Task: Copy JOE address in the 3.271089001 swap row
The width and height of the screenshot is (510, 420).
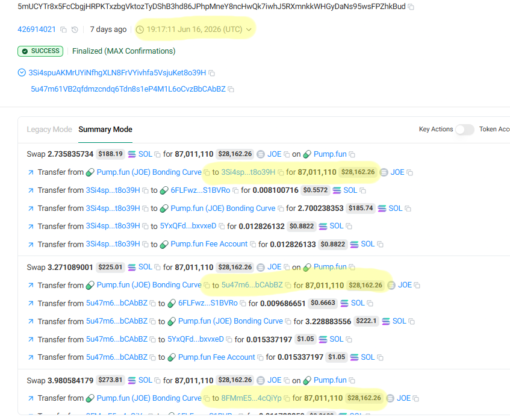Action: click(287, 268)
